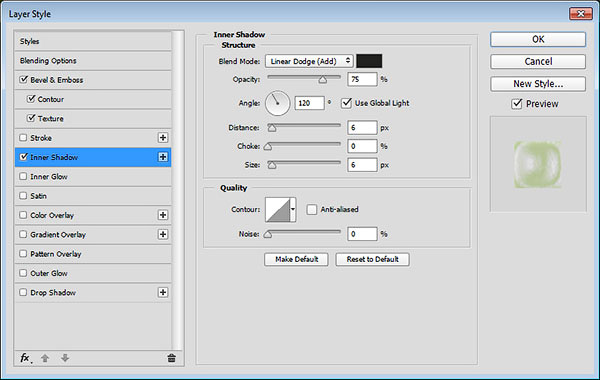Open the Blend Mode dropdown
This screenshot has width=600, height=380.
point(309,61)
